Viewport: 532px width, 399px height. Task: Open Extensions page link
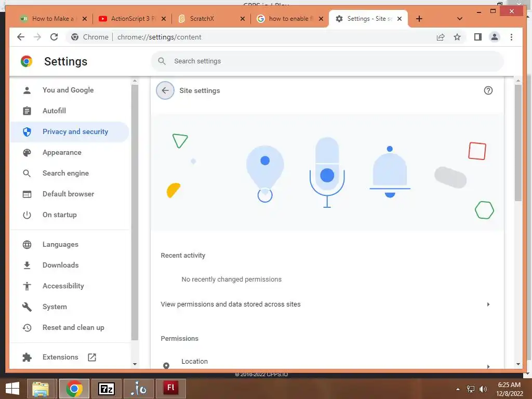(x=70, y=357)
